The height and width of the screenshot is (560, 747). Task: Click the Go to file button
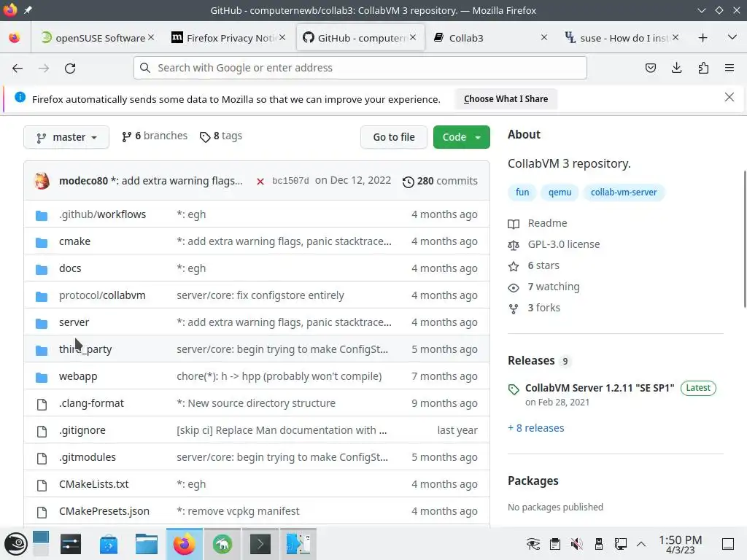click(393, 137)
